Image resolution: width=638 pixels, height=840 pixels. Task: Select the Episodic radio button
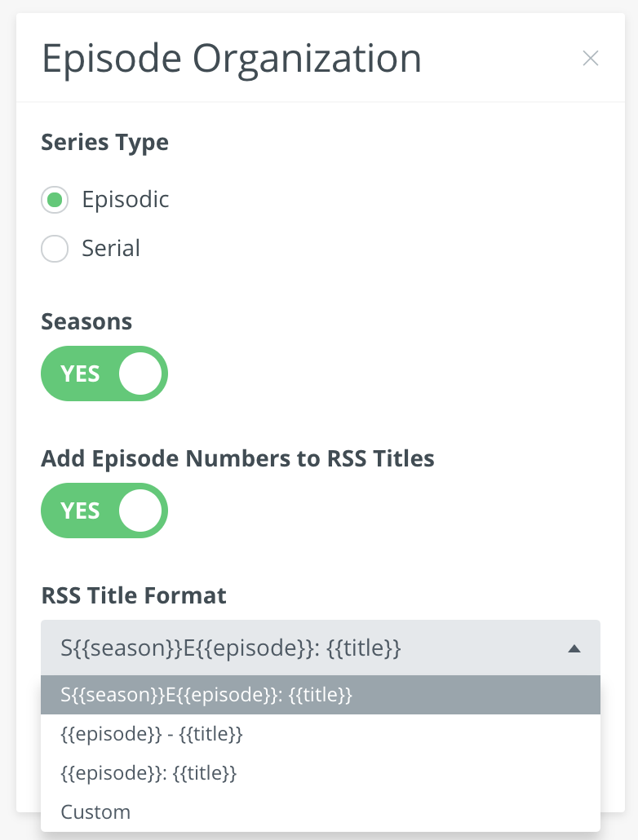(x=55, y=200)
